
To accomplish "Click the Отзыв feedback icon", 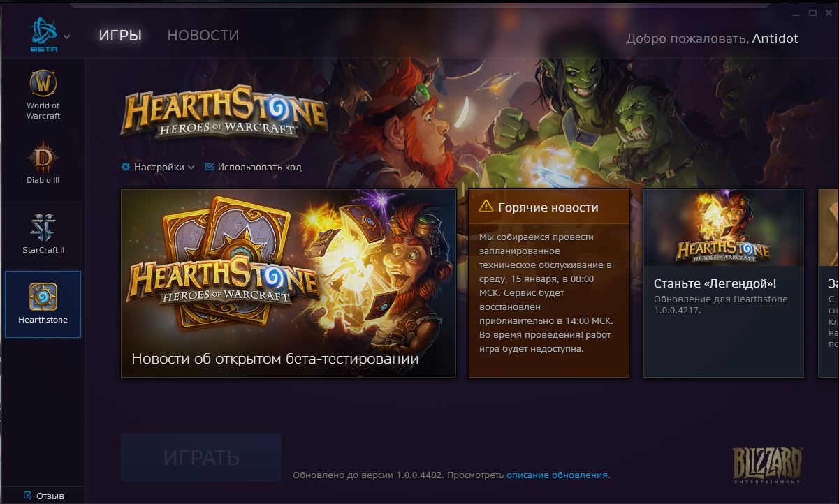I will click(27, 496).
